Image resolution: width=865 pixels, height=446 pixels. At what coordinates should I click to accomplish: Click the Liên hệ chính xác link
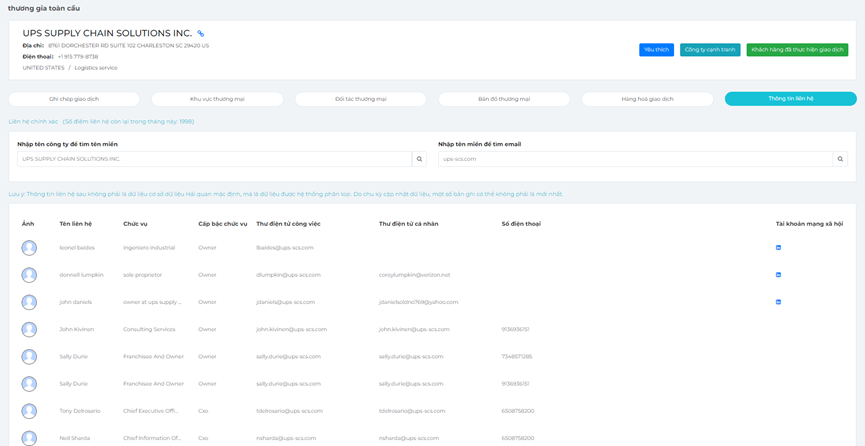click(33, 121)
